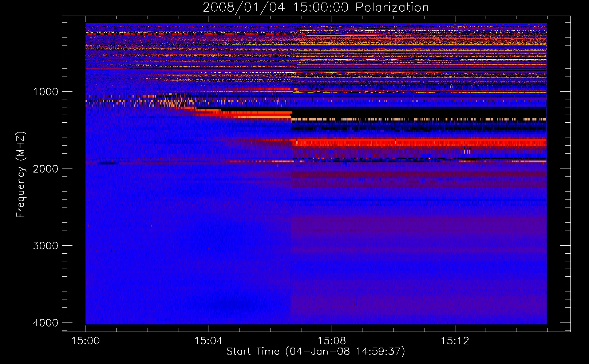589x364 pixels.
Task: Click the bright red emission band near 1700 MHz
Action: tap(419, 142)
